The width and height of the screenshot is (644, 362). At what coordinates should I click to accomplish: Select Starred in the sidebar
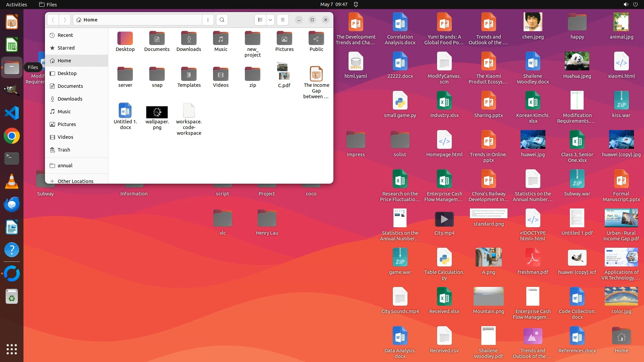click(x=66, y=48)
